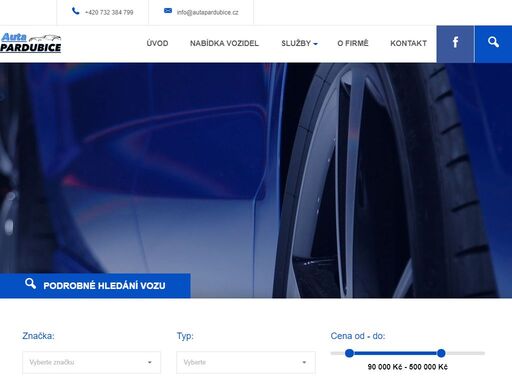
Task: Click the Auta Pardubice logo
Action: click(x=31, y=43)
